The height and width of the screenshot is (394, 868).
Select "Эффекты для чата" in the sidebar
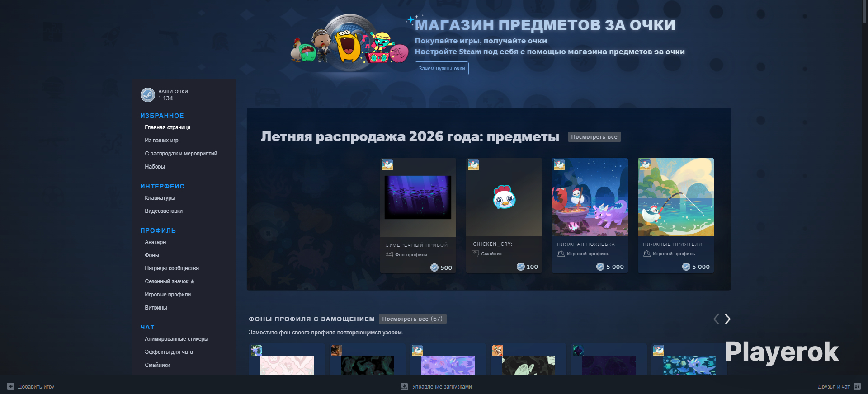pos(169,352)
